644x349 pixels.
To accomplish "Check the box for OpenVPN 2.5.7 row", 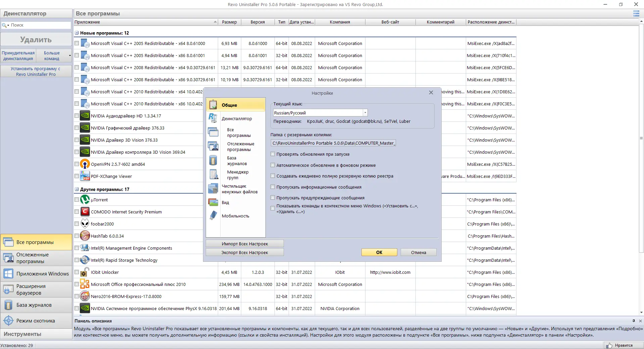I will pos(77,164).
